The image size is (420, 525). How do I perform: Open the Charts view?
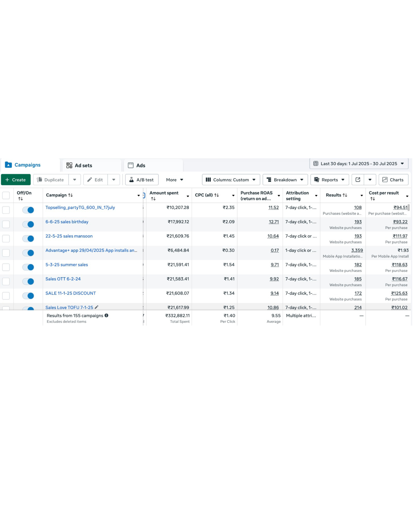point(393,180)
